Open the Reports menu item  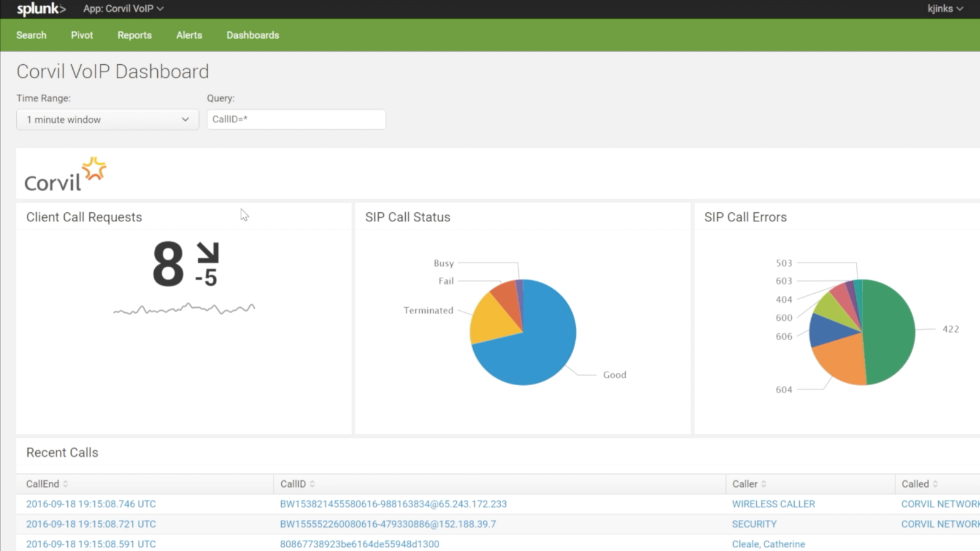(134, 35)
